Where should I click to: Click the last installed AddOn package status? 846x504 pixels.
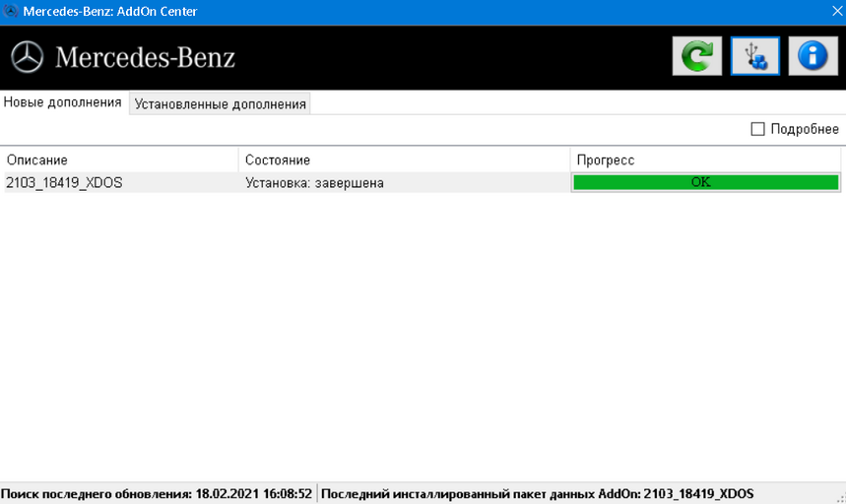[x=537, y=494]
